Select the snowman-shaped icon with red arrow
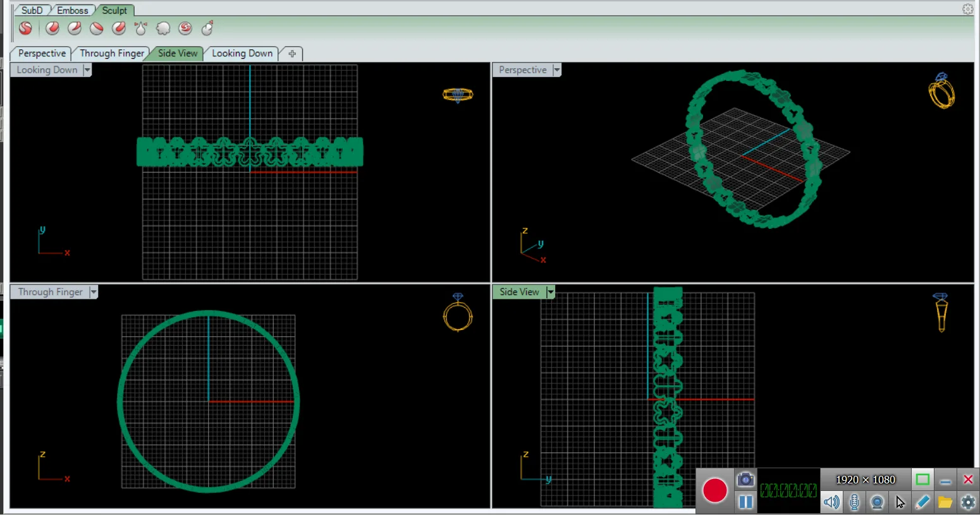Screen dimensions: 980x515 tap(207, 28)
